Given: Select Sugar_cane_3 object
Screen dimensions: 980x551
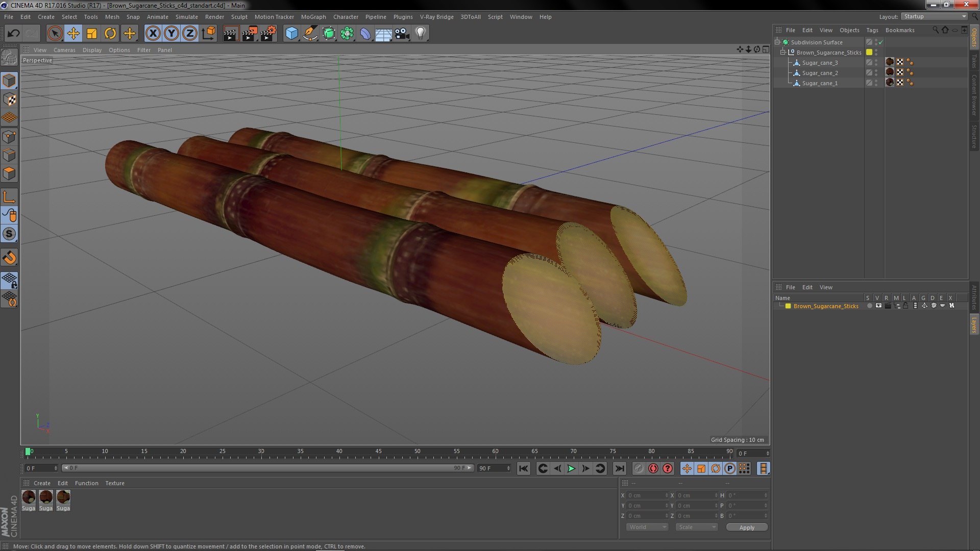Looking at the screenshot, I should pos(820,63).
